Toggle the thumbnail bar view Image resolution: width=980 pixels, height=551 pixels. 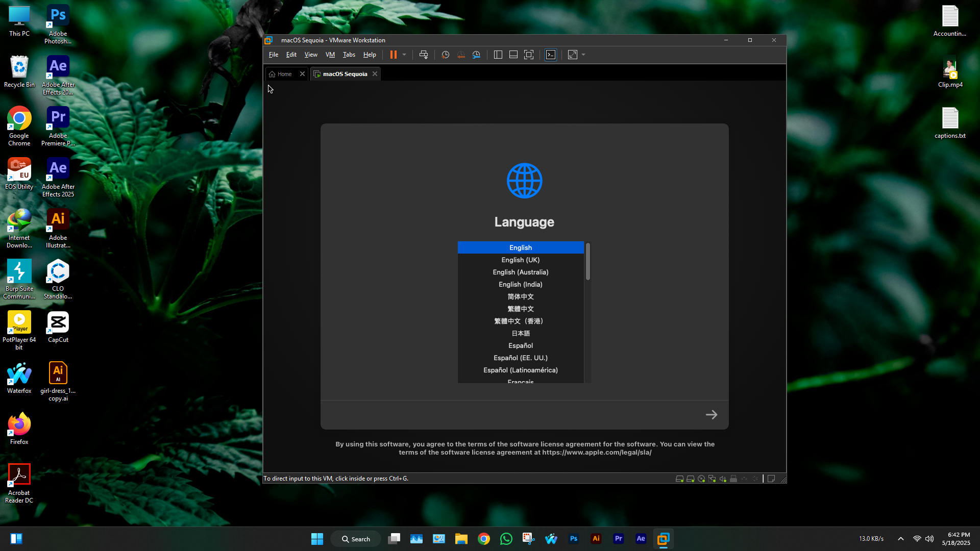(x=513, y=55)
